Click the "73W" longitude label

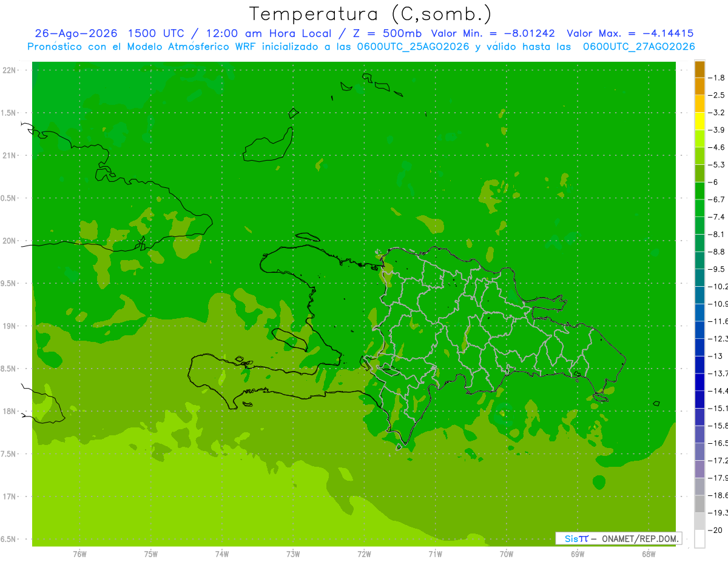pyautogui.click(x=293, y=554)
